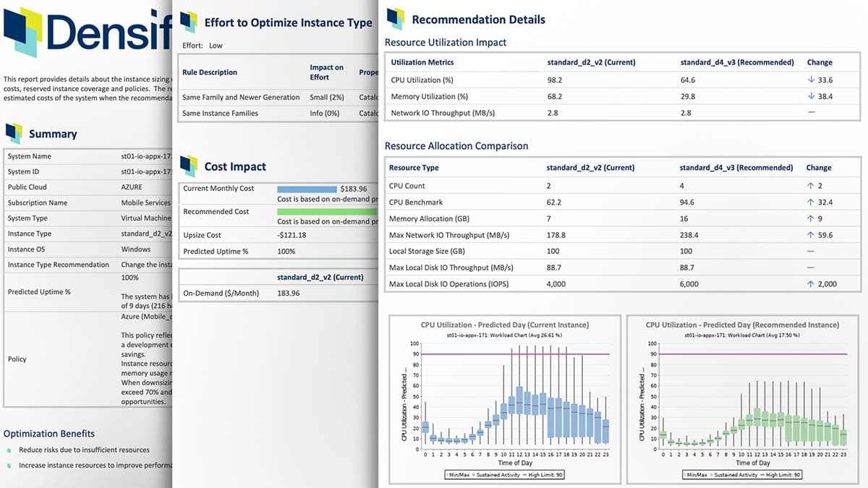Open the Current Instance CPU Utilization chart
868x488 pixels.
504,397
